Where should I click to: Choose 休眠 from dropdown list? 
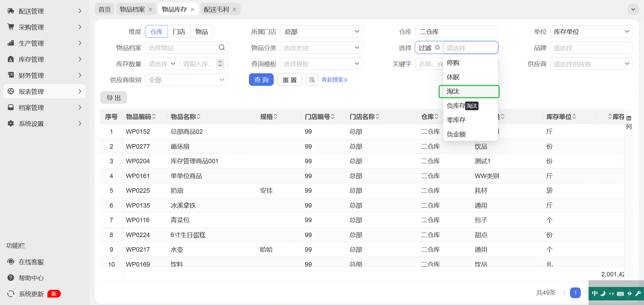(470, 77)
